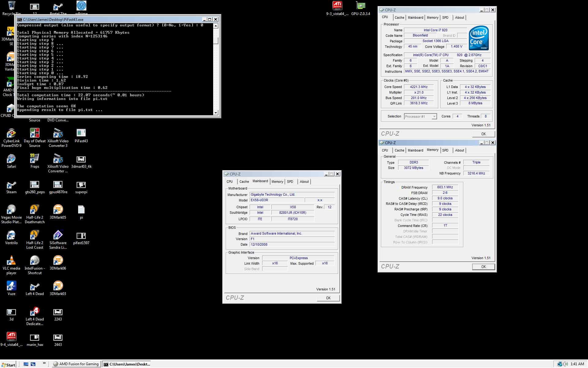
Task: Click the 1:41 AM system clock
Action: click(577, 364)
